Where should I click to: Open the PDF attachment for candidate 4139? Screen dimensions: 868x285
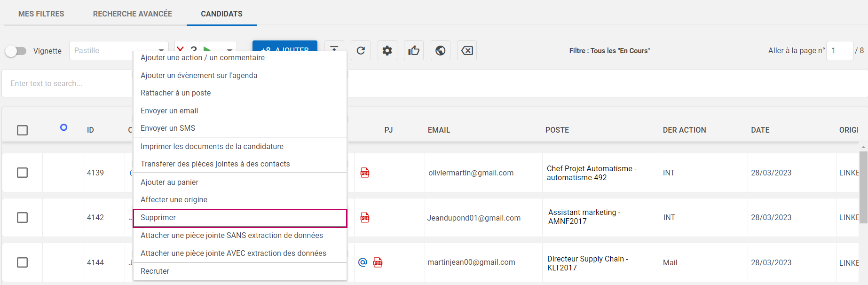(365, 173)
